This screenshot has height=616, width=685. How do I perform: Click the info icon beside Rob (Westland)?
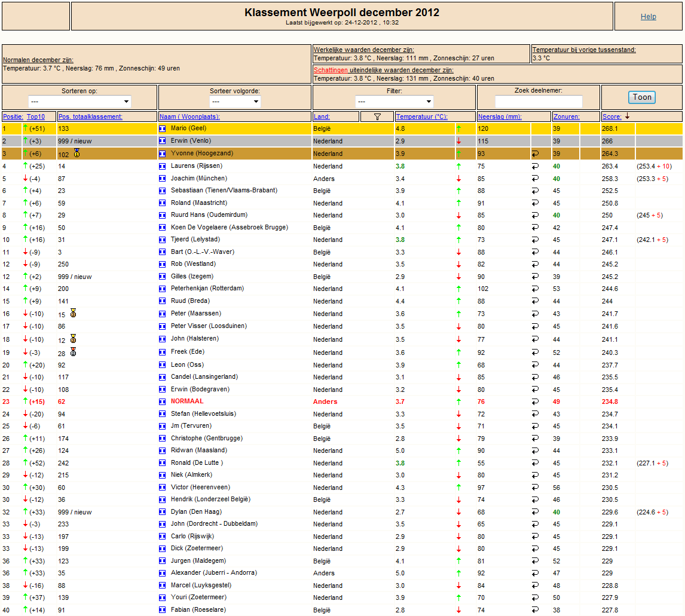point(162,264)
